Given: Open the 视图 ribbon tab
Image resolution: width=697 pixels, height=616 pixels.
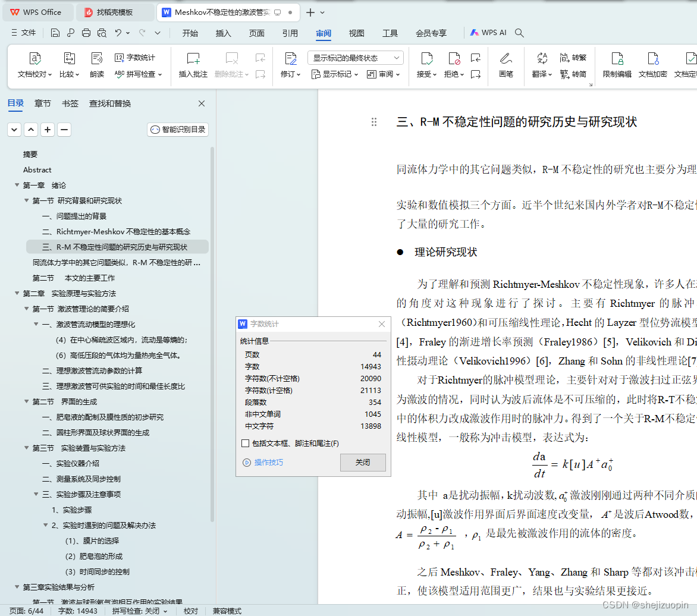Looking at the screenshot, I should 356,33.
